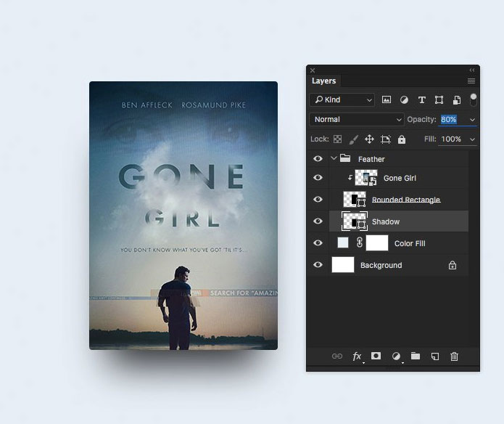Image resolution: width=504 pixels, height=424 pixels.
Task: Prevent auto-nesting artboard lock icon
Action: pyautogui.click(x=385, y=139)
